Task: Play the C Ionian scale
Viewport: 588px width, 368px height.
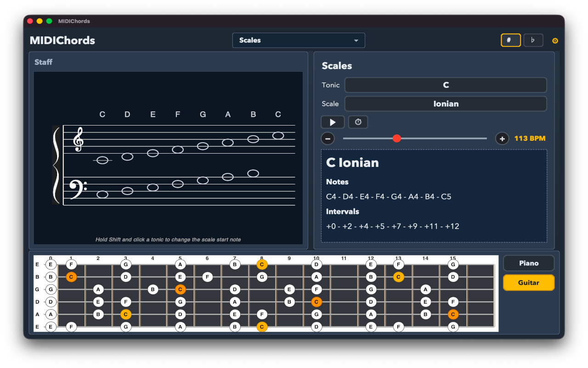Action: 333,122
